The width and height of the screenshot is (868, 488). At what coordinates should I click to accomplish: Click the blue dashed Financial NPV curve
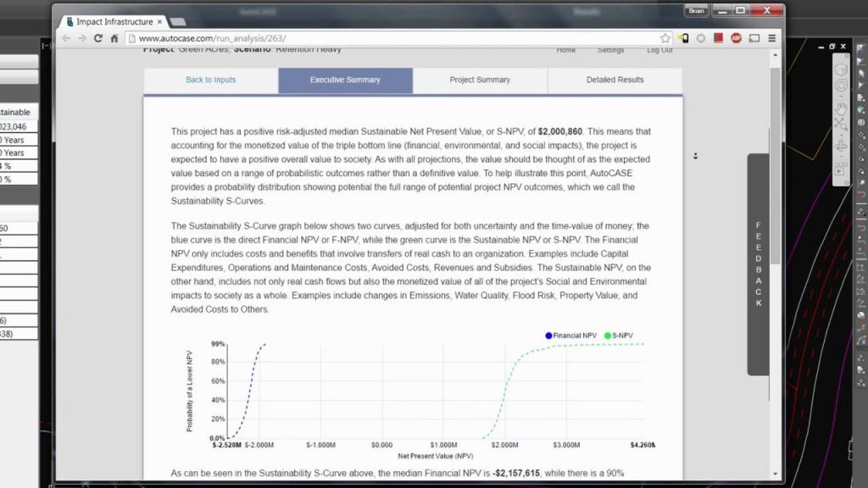point(250,387)
